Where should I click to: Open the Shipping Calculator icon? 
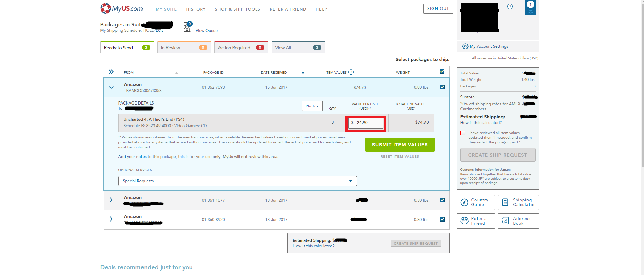tap(505, 202)
